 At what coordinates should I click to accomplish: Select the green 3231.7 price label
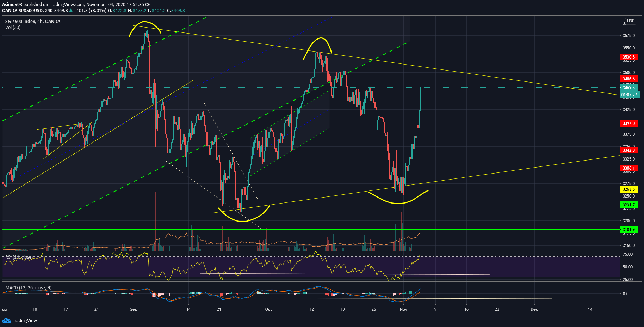[628, 205]
